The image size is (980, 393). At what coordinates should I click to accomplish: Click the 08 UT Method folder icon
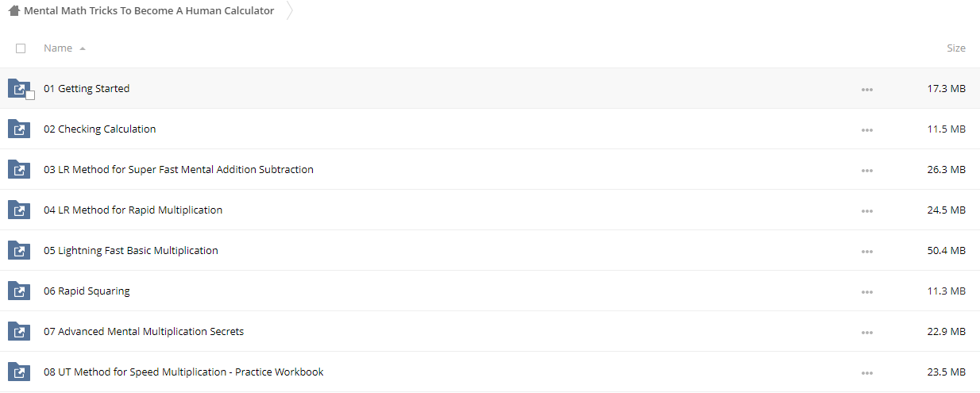19,372
